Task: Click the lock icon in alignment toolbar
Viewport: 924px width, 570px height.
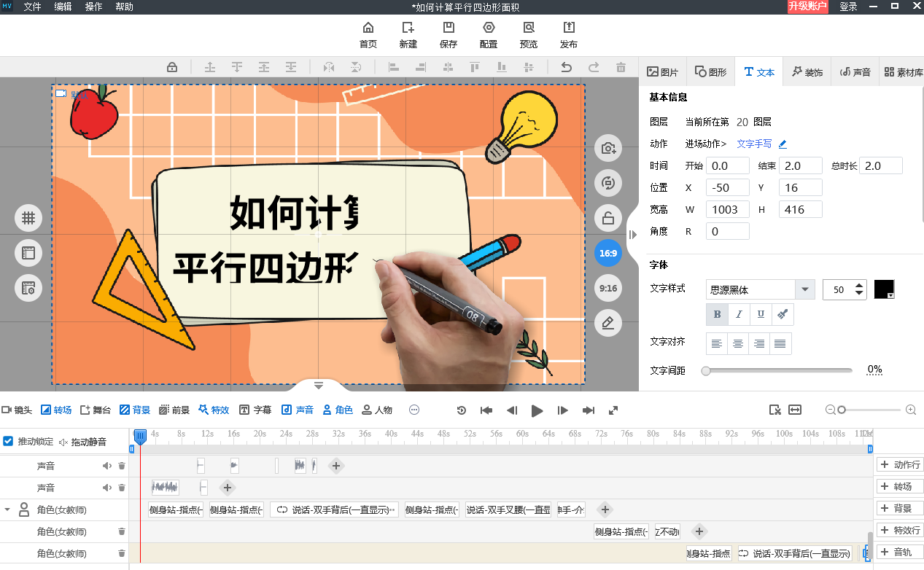Action: [x=172, y=67]
